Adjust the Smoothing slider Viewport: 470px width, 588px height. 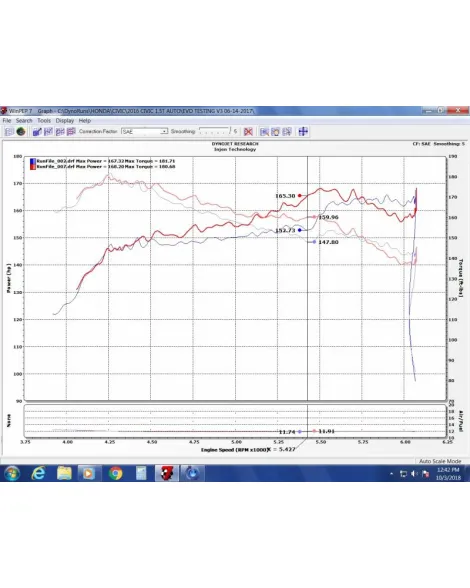point(214,131)
